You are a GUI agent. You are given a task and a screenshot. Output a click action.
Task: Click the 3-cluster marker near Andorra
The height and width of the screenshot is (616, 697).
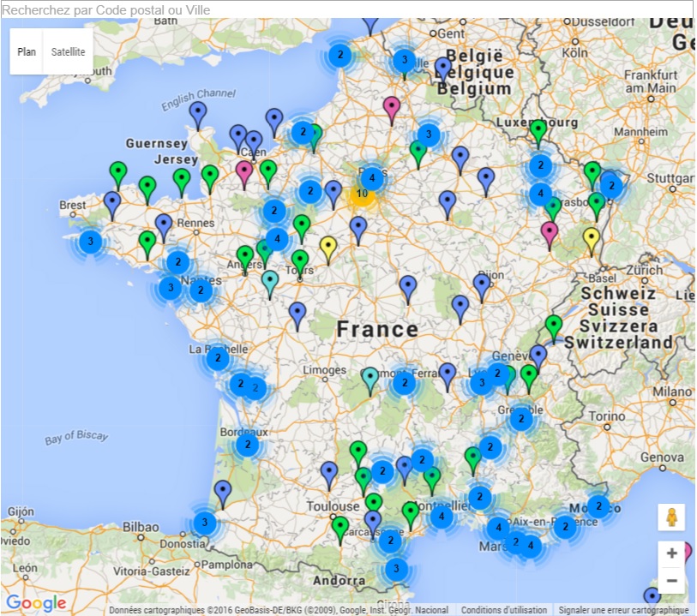click(396, 568)
